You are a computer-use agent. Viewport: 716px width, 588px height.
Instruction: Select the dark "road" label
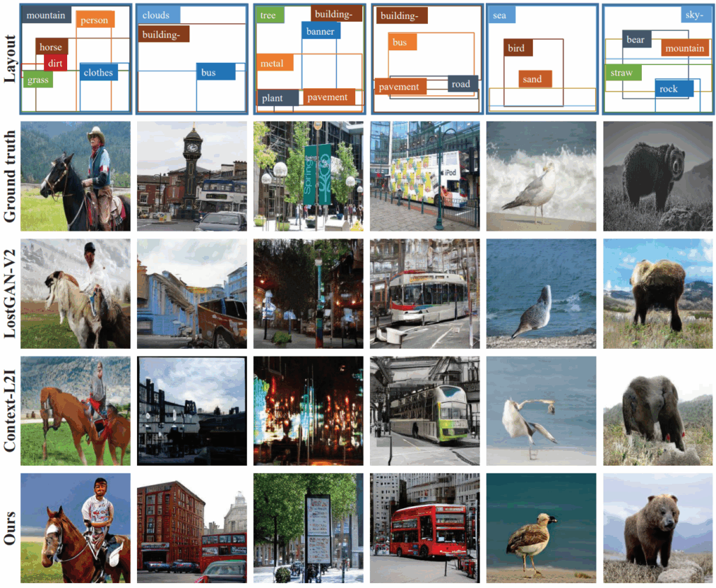(461, 84)
